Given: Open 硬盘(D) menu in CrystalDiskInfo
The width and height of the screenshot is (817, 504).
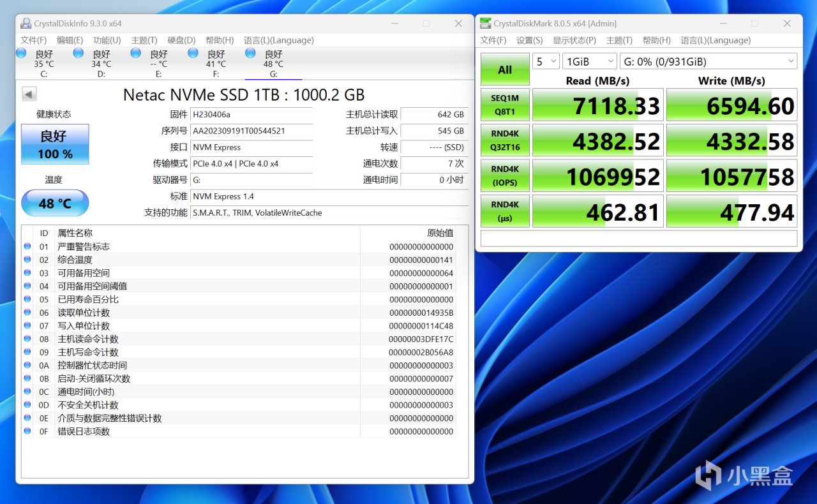Looking at the screenshot, I should [x=181, y=40].
